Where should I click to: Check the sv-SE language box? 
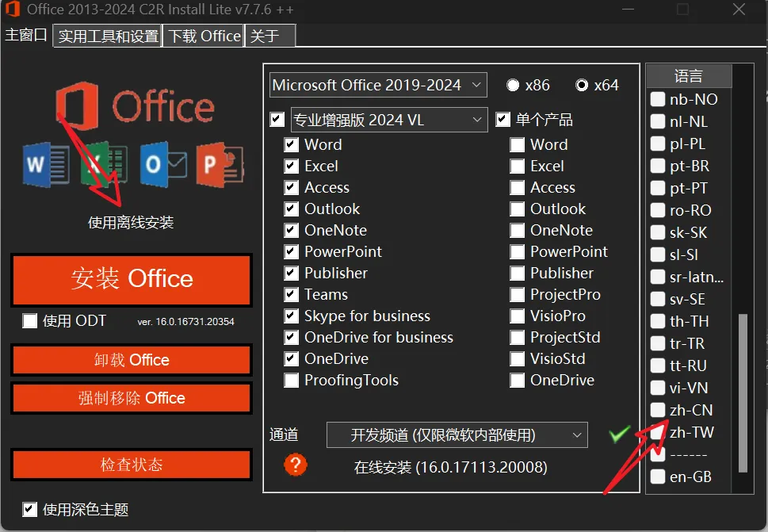pos(658,299)
